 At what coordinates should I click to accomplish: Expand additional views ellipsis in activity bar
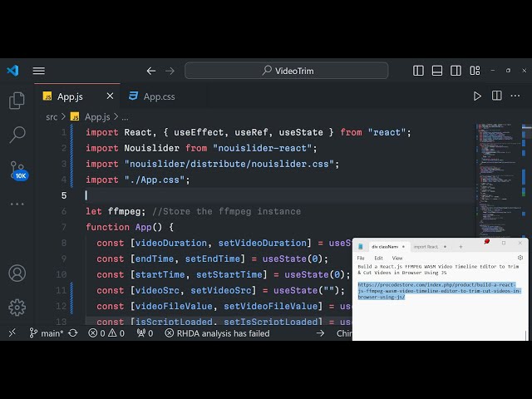(x=17, y=204)
